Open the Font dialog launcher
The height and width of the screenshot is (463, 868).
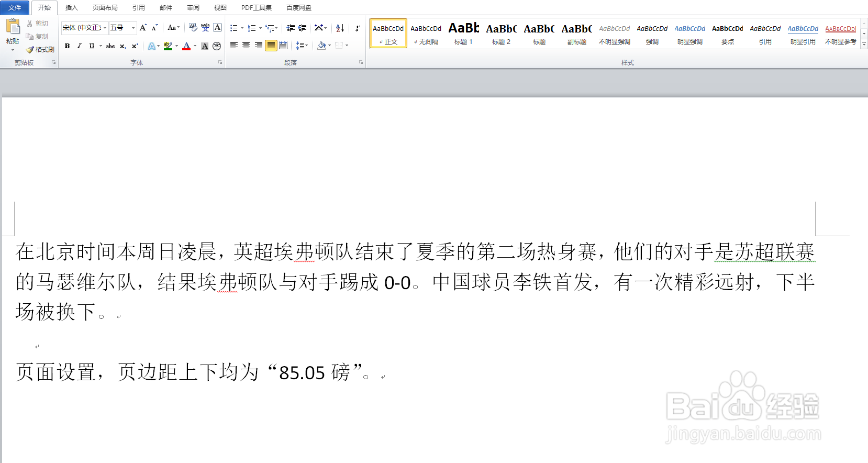pos(220,62)
